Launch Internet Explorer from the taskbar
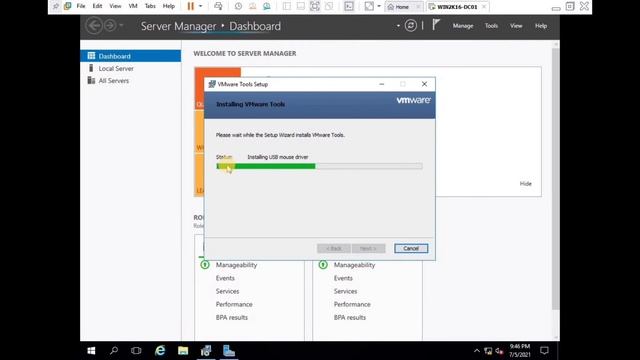 click(160, 351)
